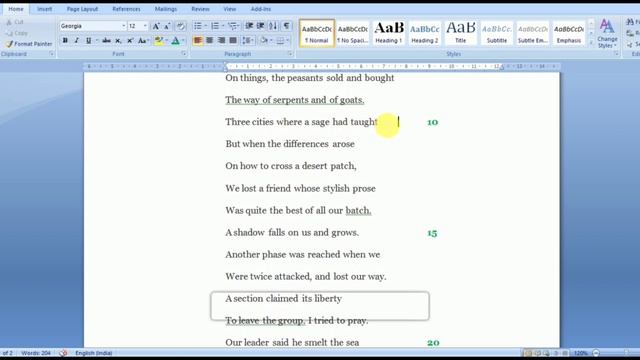Select justify alignment button
The width and height of the screenshot is (640, 360).
(233, 40)
